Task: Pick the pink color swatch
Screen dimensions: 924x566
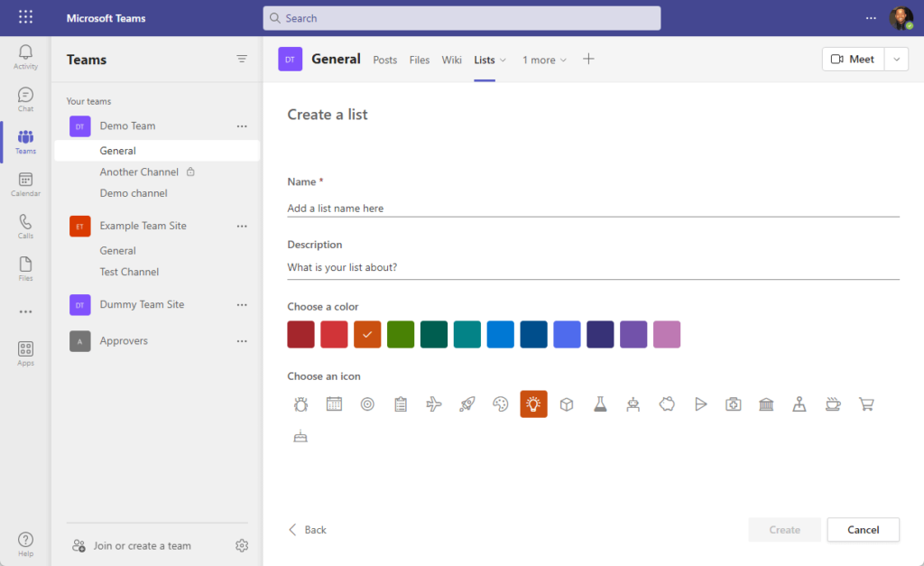Action: 667,334
